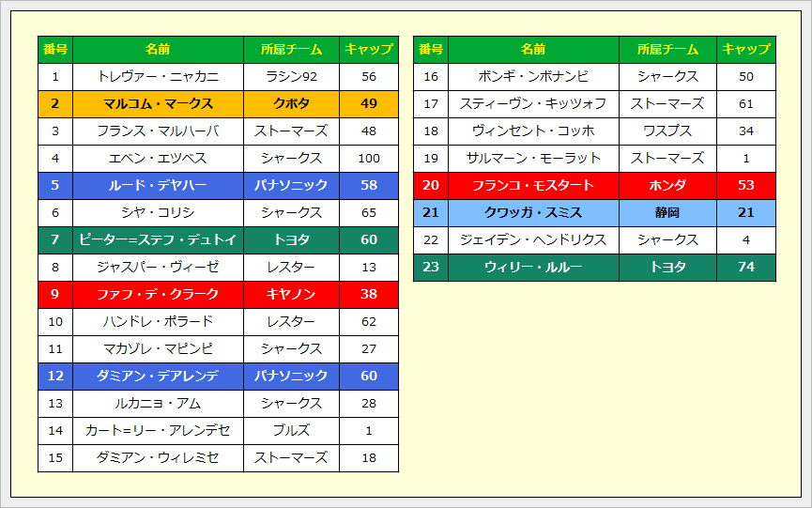Select the ブルズ team cell
Viewport: 812px width, 508px height.
(291, 431)
